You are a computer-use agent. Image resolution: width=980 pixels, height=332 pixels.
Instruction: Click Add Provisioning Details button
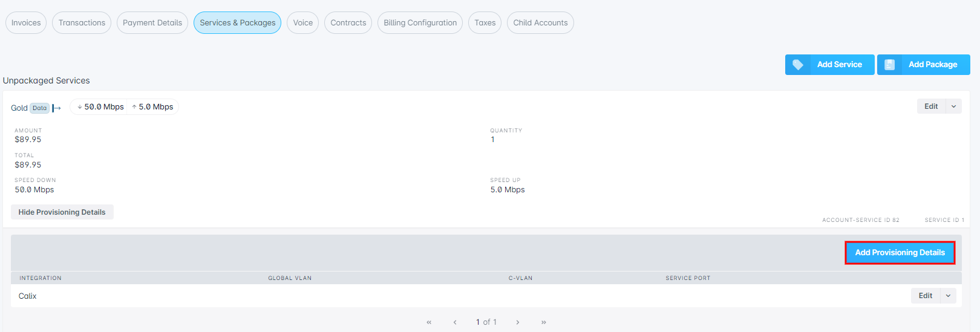[x=900, y=253]
